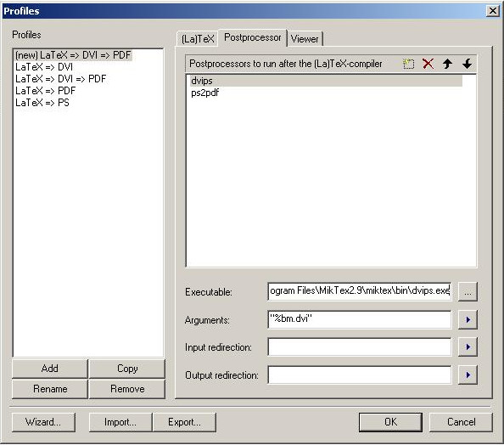
Task: Confirm the dialog with OK
Action: click(x=390, y=422)
